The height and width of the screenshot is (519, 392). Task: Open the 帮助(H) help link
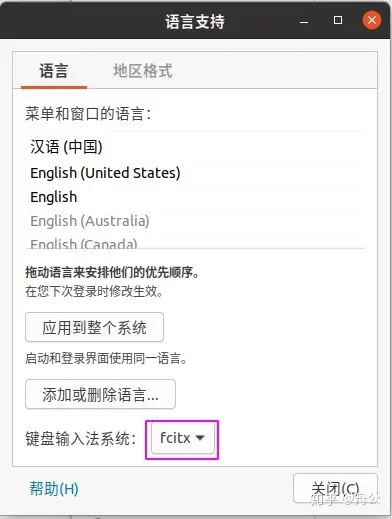pyautogui.click(x=54, y=489)
